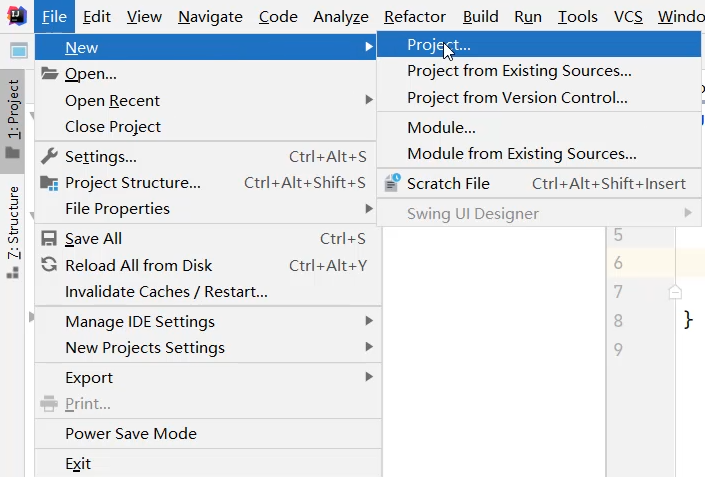Viewport: 705px width, 477px height.
Task: Click the Open folder icon
Action: 49,73
